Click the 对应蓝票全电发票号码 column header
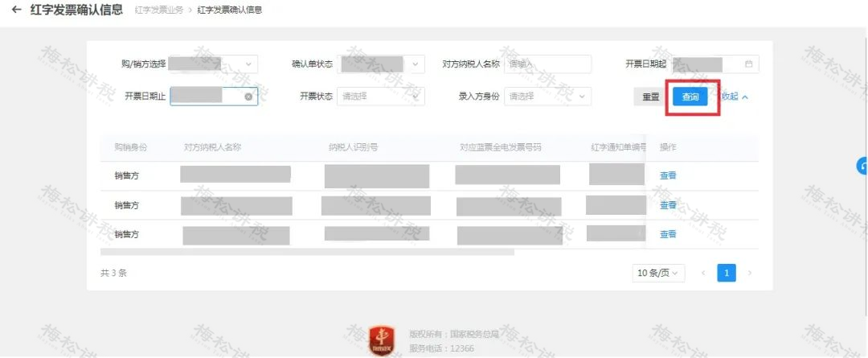868x358 pixels. [x=501, y=147]
